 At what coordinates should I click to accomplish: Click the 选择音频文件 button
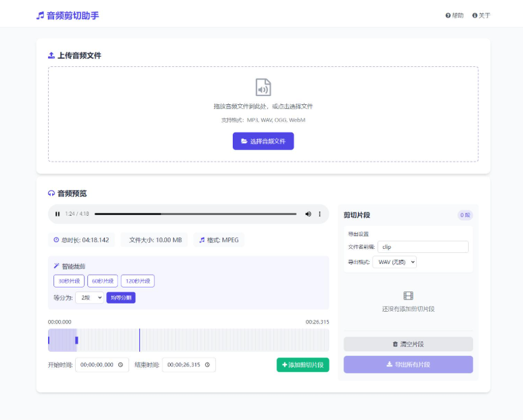[263, 141]
